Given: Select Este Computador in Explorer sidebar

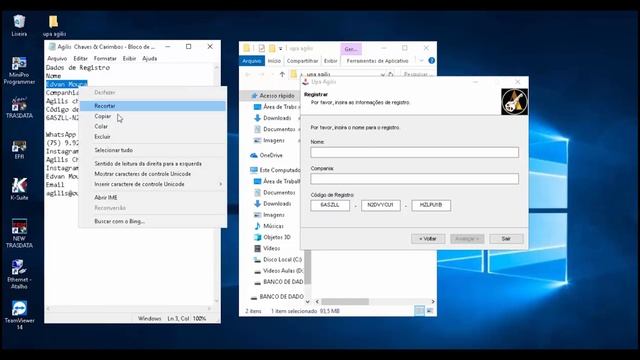Looking at the screenshot, I should coord(275,170).
